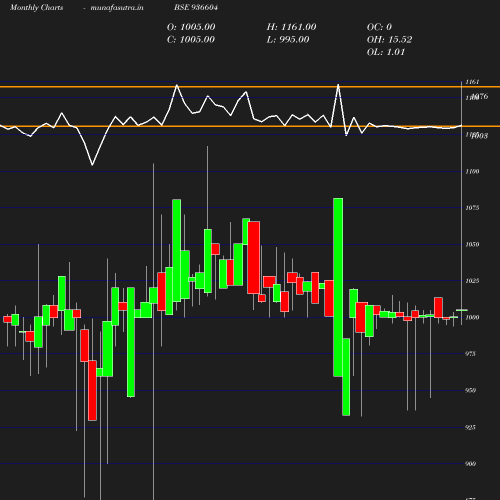This screenshot has height=500, width=500.
Task: Click the 'OL: 1.01' reading
Action: point(386,52)
